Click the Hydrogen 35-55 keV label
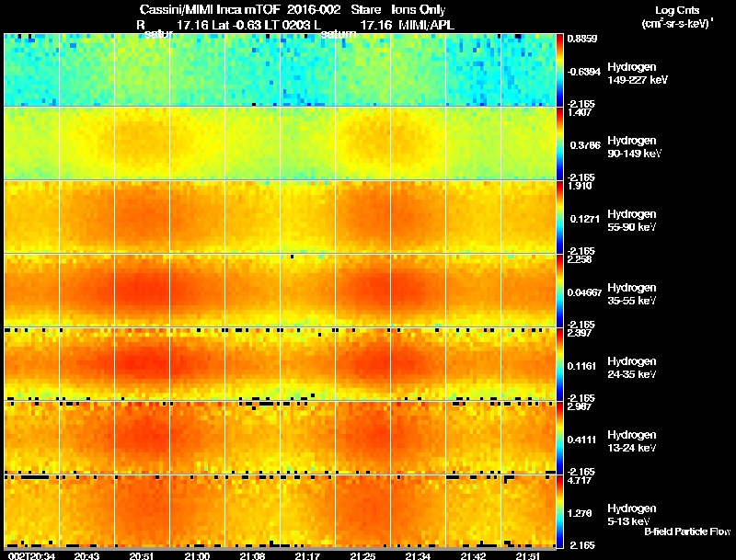This screenshot has height=560, width=736. pyautogui.click(x=632, y=294)
